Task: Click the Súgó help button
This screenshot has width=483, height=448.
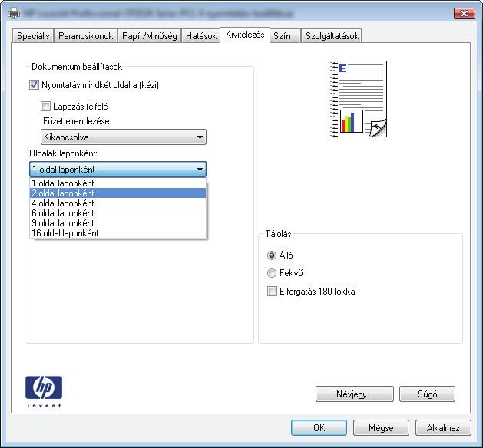Action: pyautogui.click(x=427, y=394)
